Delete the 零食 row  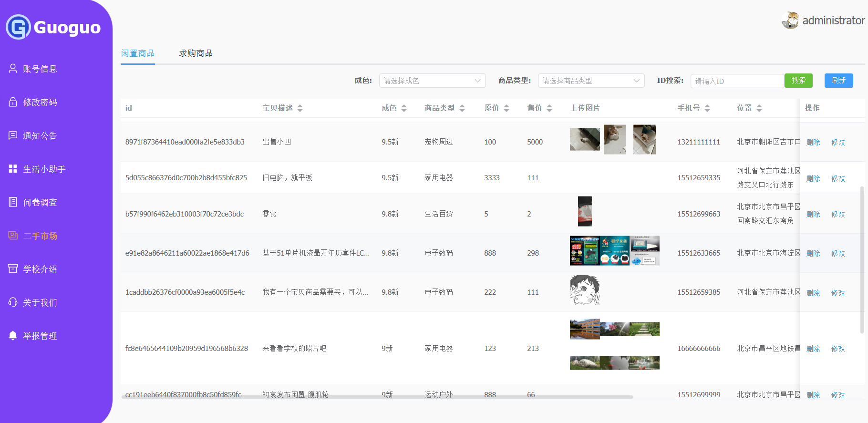tap(813, 214)
